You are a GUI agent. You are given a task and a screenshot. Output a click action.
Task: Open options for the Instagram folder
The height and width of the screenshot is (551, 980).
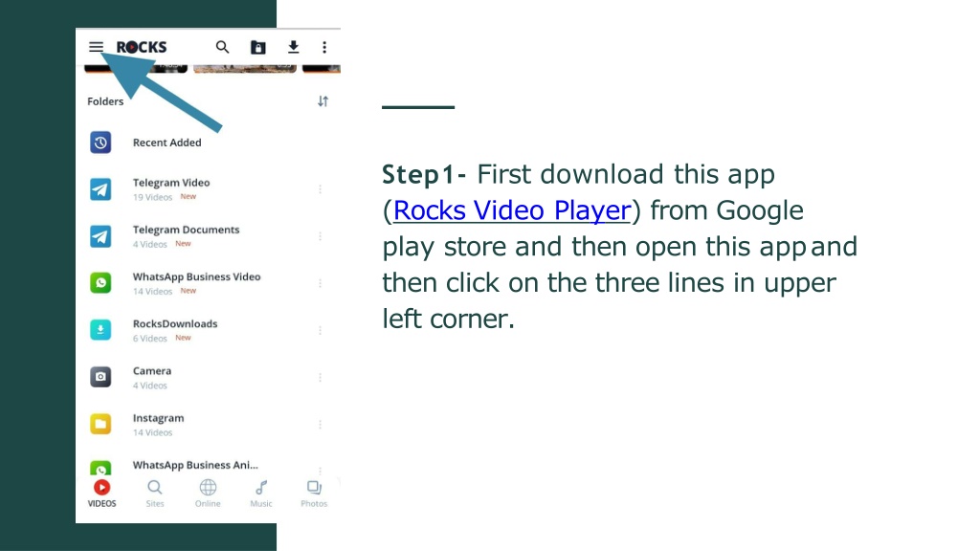[x=320, y=424]
